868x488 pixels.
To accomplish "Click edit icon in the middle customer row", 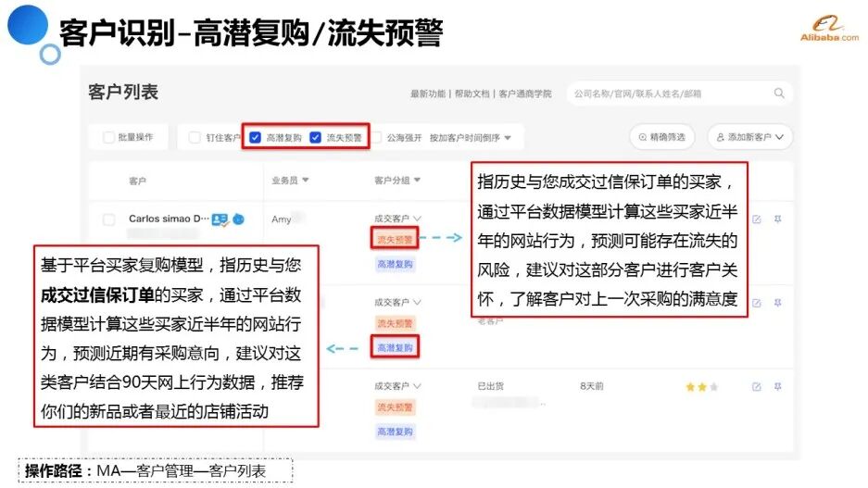I will 757,303.
